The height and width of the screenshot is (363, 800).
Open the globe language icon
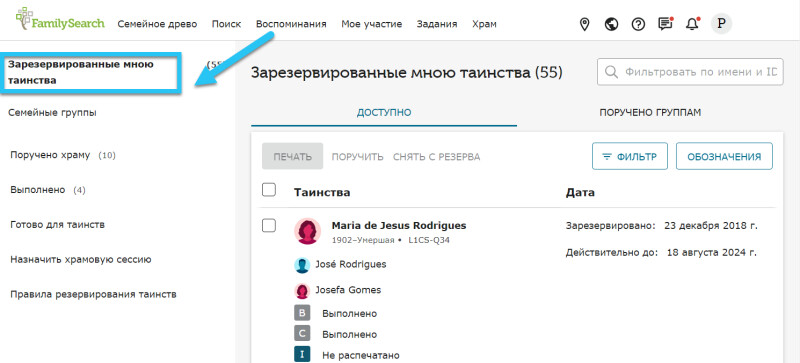(x=611, y=24)
